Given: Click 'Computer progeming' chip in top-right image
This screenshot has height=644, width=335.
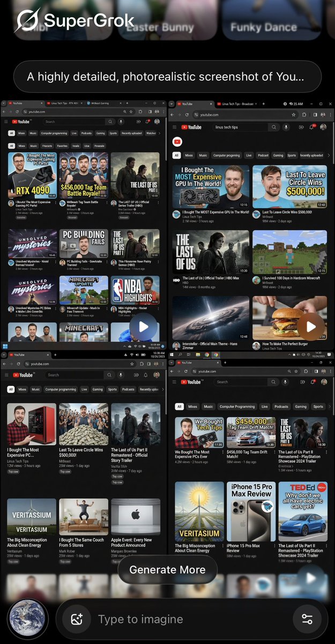Looking at the screenshot, I should tap(227, 155).
